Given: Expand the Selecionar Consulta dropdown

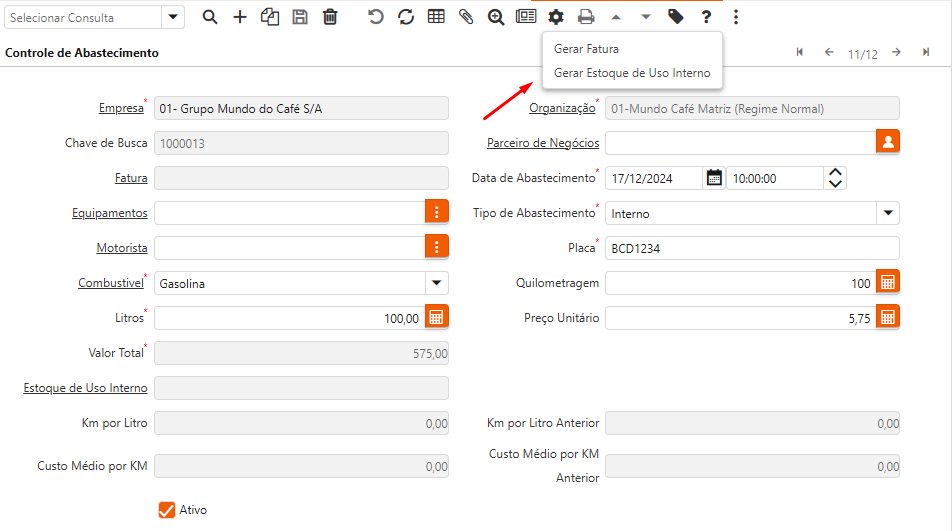Looking at the screenshot, I should (173, 17).
